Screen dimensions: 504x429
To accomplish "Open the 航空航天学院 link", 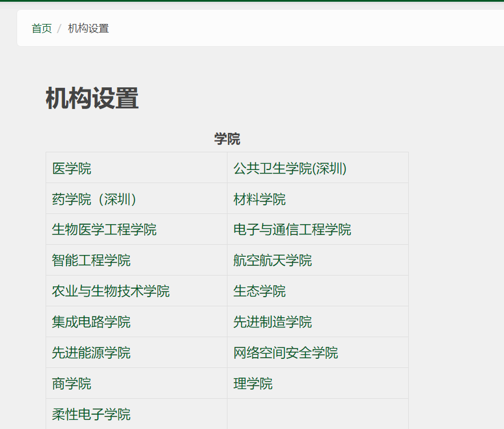I will pyautogui.click(x=273, y=261).
